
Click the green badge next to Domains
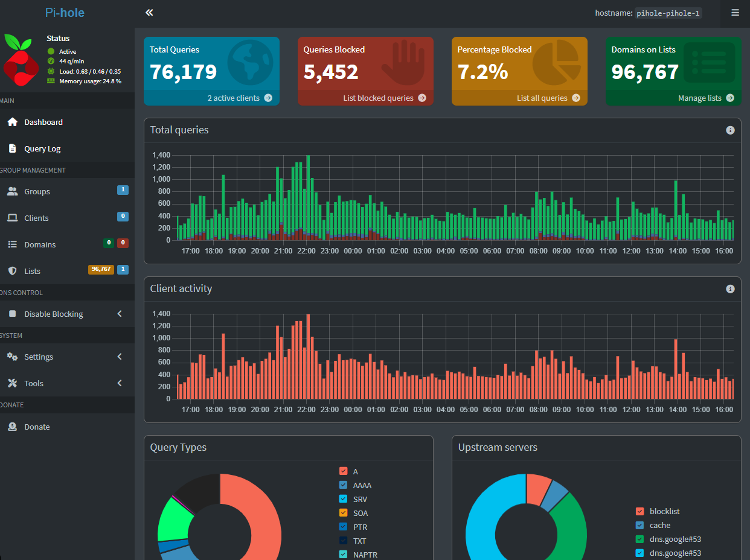coord(109,243)
